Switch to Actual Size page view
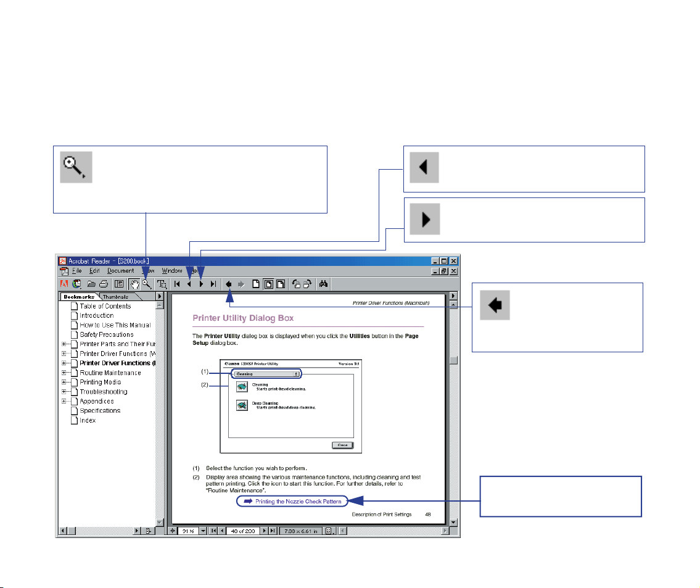 pyautogui.click(x=256, y=284)
